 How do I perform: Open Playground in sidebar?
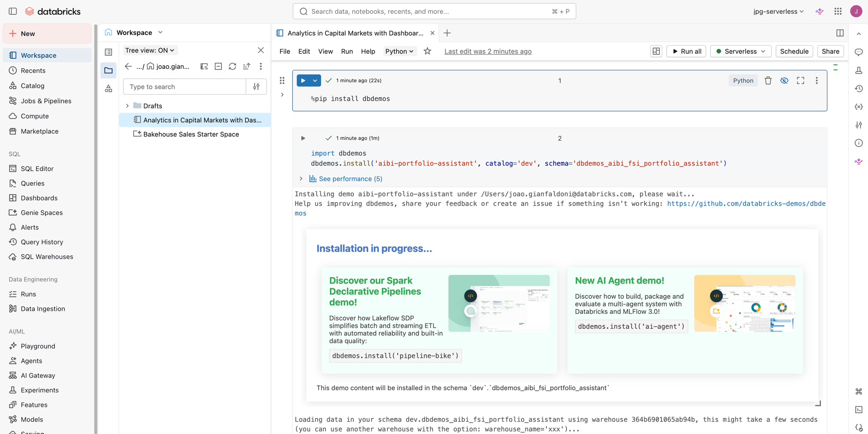(x=38, y=346)
